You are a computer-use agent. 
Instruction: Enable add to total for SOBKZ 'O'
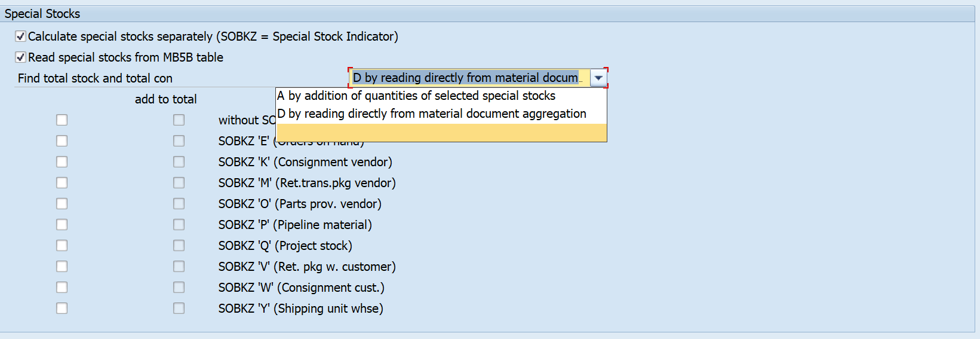point(179,204)
